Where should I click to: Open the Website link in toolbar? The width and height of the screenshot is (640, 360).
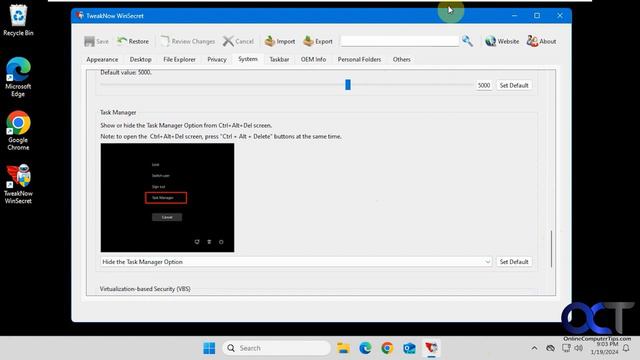[x=502, y=41]
